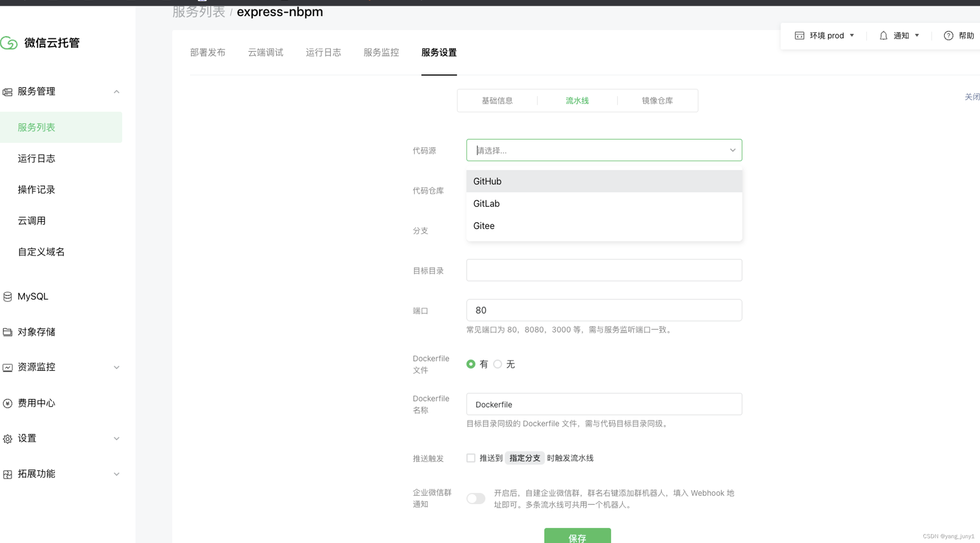The width and height of the screenshot is (980, 543).
Task: Click the green 保存 save button
Action: click(577, 537)
